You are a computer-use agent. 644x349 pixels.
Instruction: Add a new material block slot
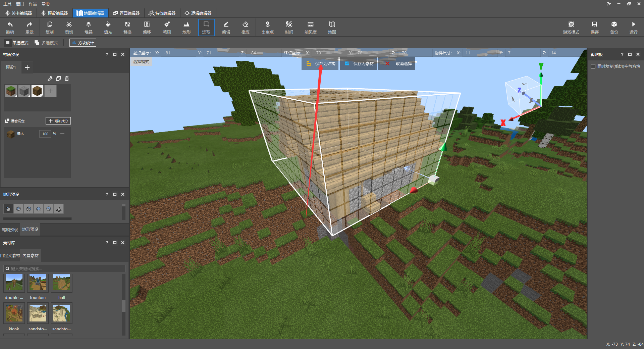pyautogui.click(x=50, y=91)
